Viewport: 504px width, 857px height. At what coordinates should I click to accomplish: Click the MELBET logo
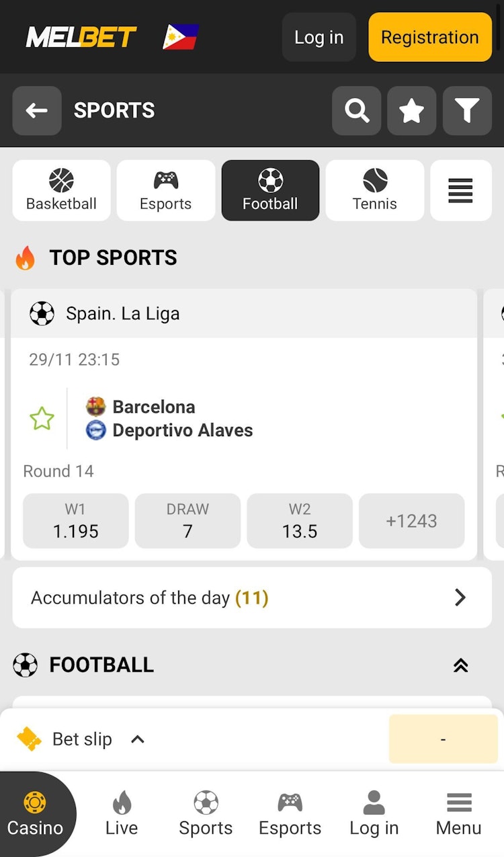[81, 37]
